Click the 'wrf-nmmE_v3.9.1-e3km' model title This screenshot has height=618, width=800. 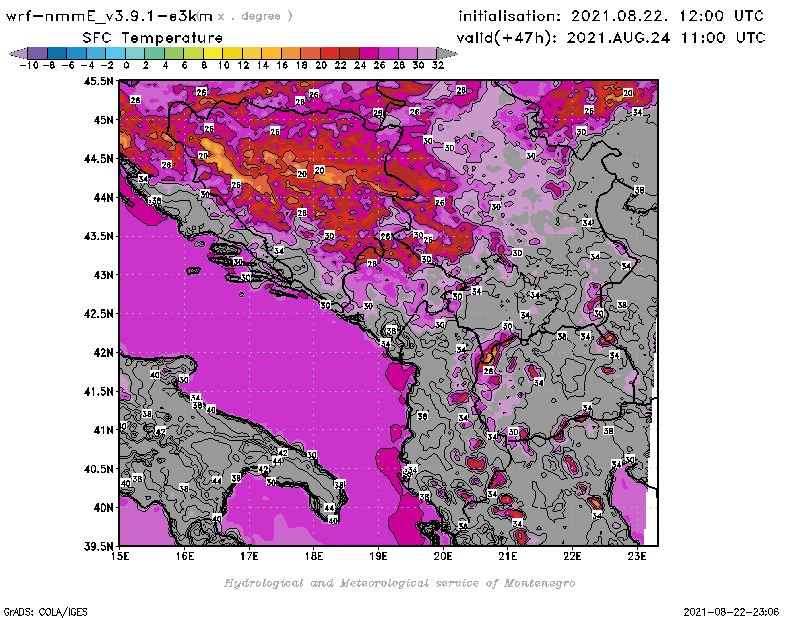tap(109, 16)
